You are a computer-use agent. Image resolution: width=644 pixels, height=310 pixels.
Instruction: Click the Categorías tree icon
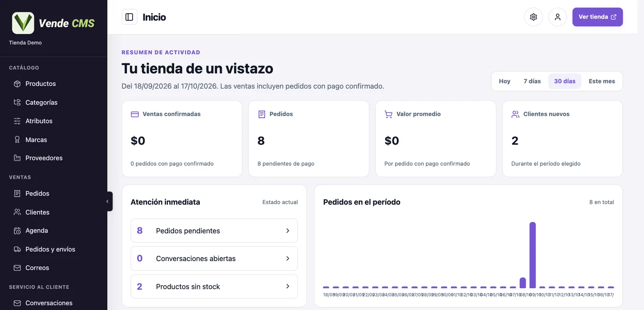coord(17,102)
